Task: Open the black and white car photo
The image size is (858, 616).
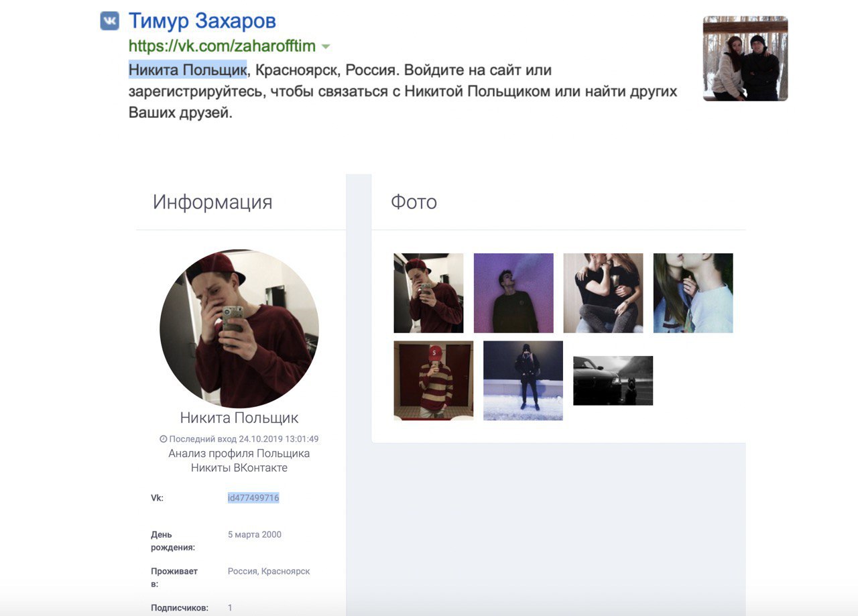Action: point(613,381)
